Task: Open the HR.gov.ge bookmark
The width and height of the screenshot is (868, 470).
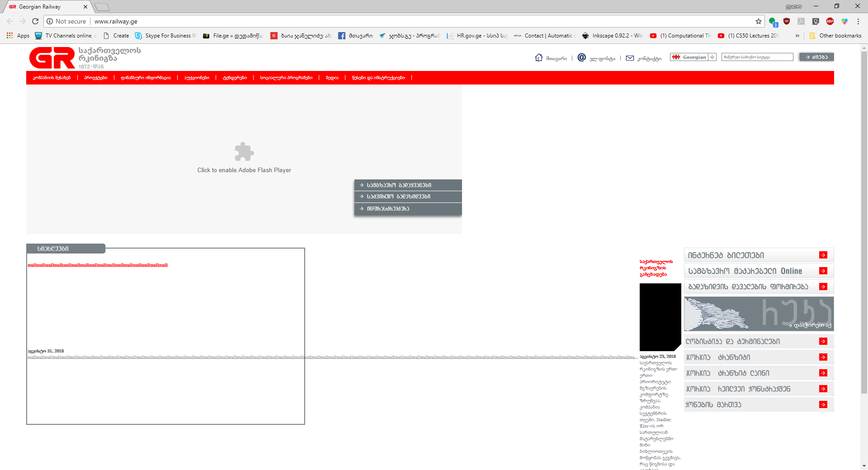Action: point(477,36)
